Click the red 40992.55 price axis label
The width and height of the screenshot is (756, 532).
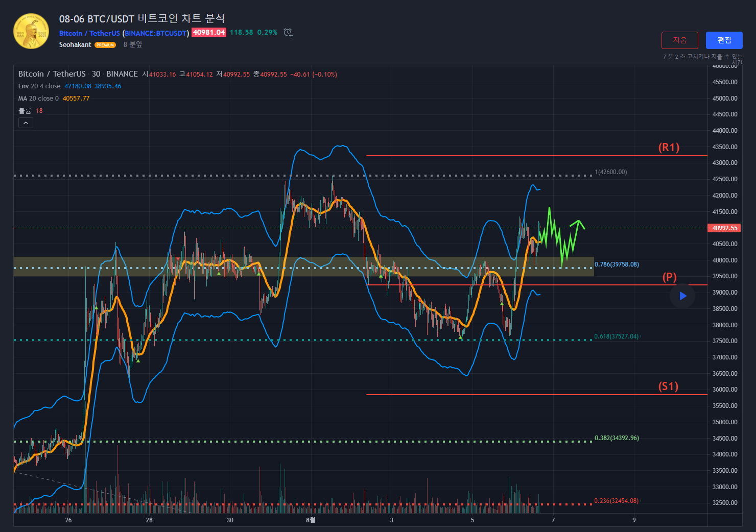(724, 228)
